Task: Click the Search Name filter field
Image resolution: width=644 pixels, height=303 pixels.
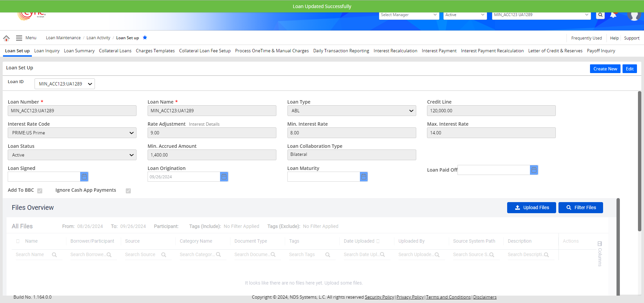Action: (33, 255)
